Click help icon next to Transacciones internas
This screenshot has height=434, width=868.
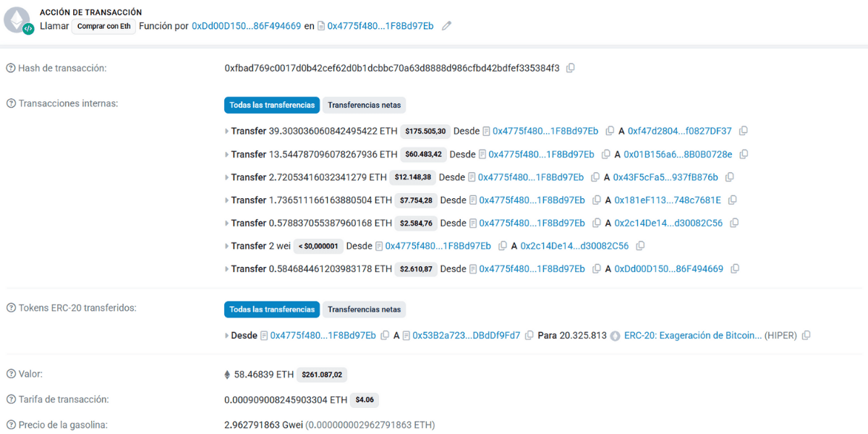click(x=11, y=103)
